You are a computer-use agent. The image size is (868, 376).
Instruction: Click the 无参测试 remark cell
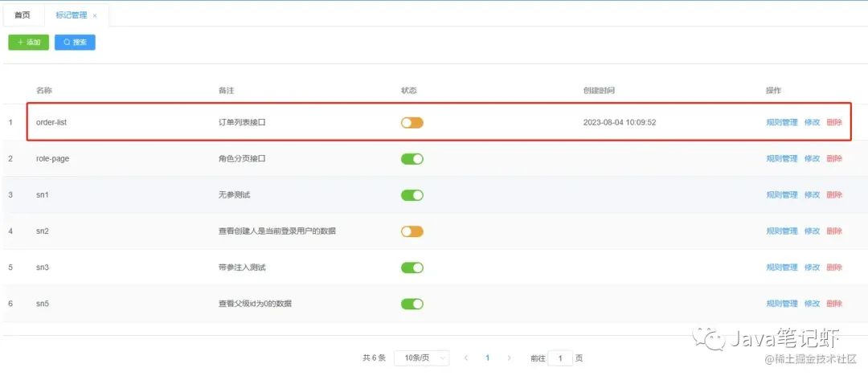pyautogui.click(x=234, y=195)
